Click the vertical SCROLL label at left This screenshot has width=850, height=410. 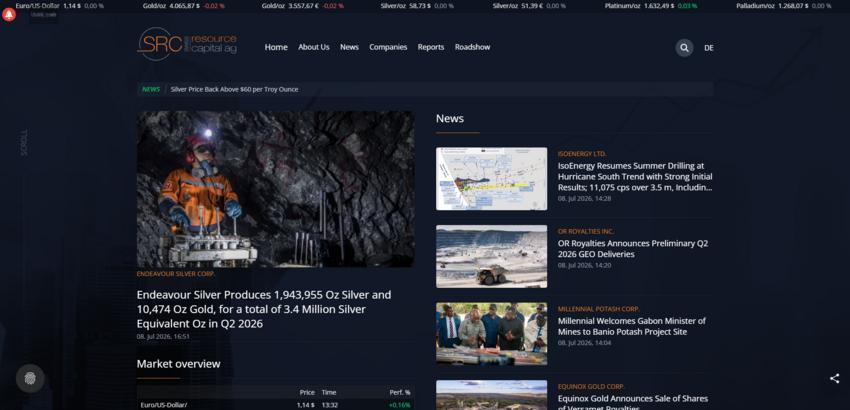(x=23, y=143)
